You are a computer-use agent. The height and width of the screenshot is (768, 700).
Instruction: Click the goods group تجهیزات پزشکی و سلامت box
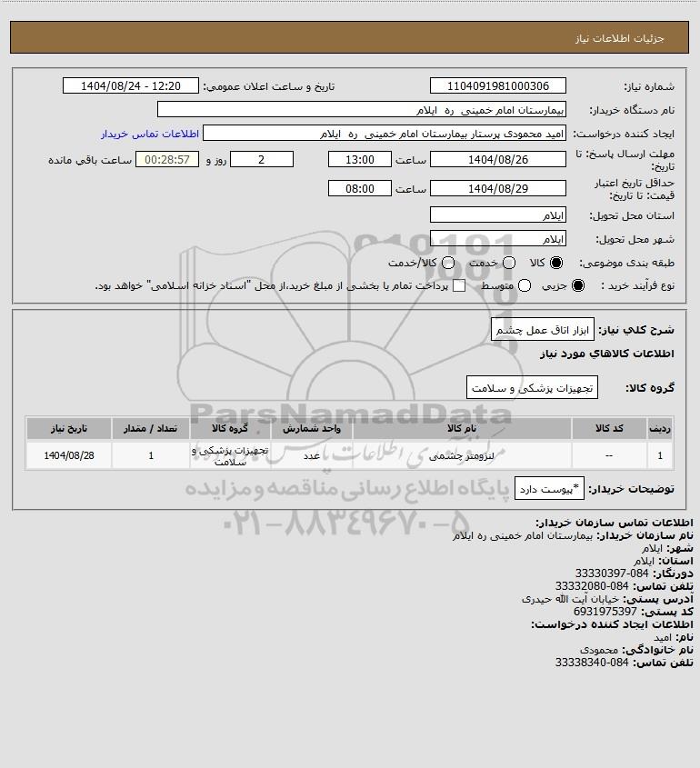point(532,387)
